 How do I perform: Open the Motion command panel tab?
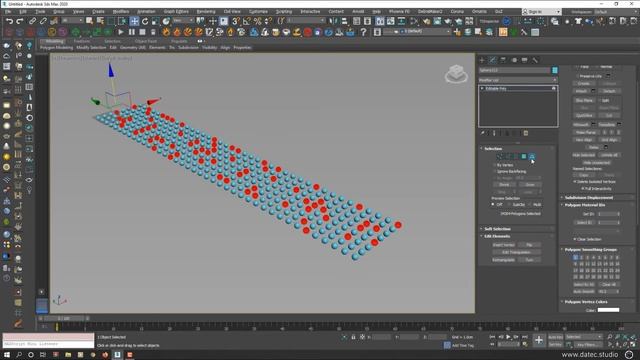[x=514, y=60]
